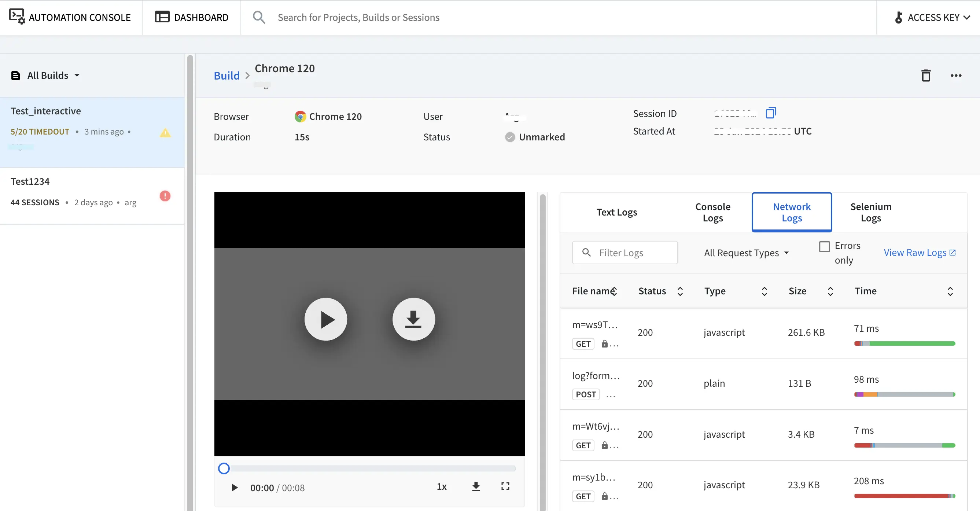Switch to the Console Logs tab

(x=712, y=212)
